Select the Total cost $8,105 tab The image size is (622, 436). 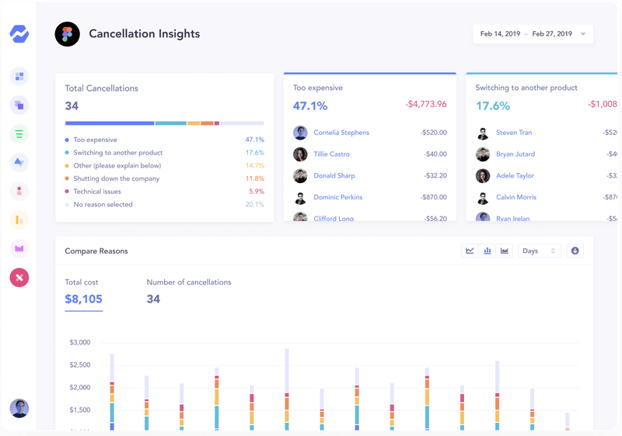(x=84, y=295)
